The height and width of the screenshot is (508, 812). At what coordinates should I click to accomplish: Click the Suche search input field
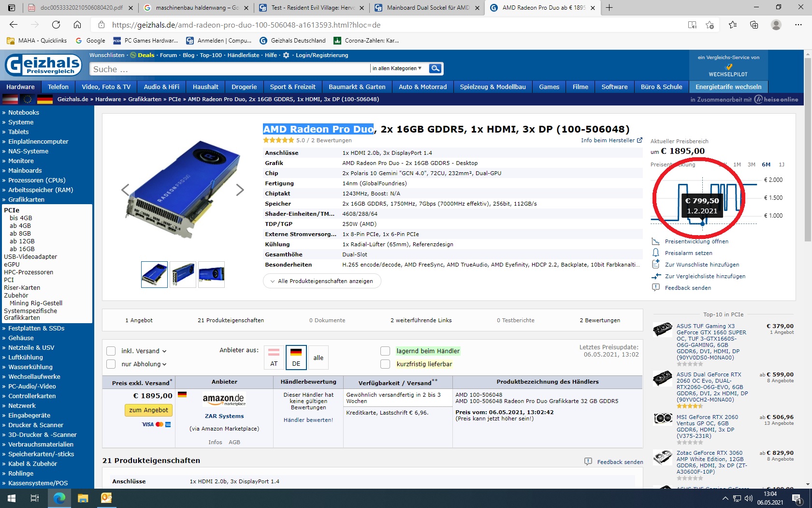[229, 69]
